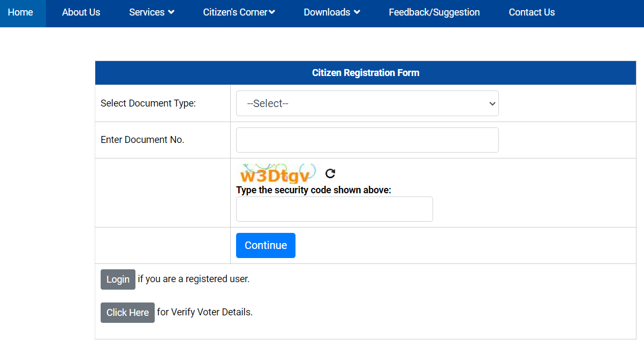Click 'Type the security code shown above' text
This screenshot has width=644, height=348.
(x=314, y=190)
